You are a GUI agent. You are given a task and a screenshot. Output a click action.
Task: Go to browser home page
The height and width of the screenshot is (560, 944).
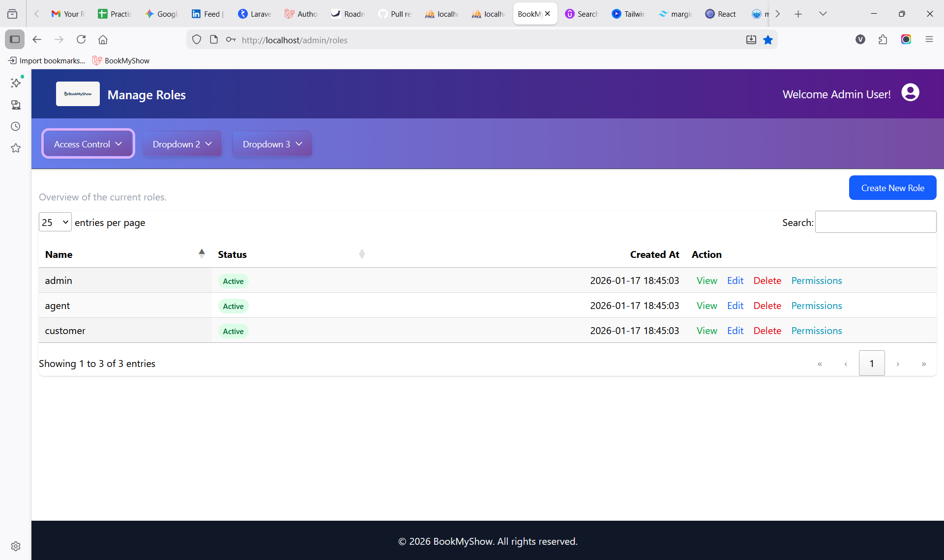pyautogui.click(x=103, y=39)
